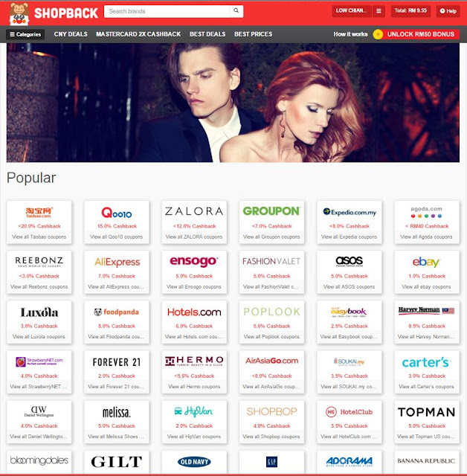The width and height of the screenshot is (467, 476).
Task: Click the Harvey Norman logo
Action: click(x=426, y=310)
